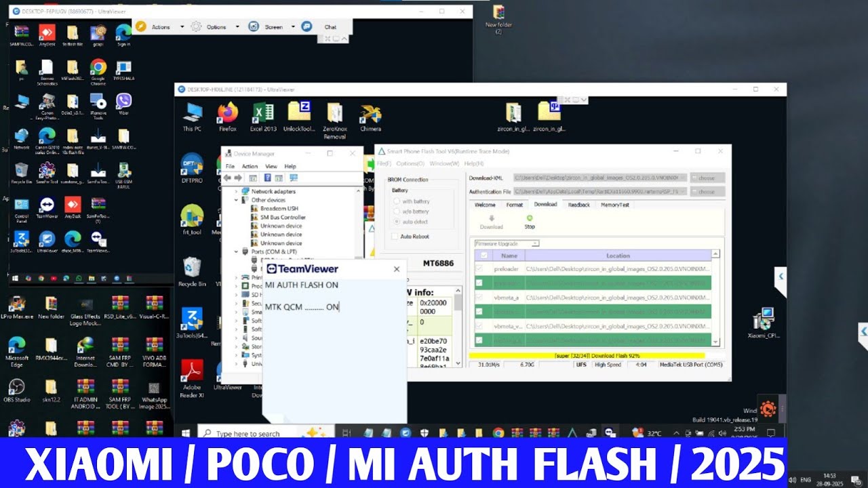This screenshot has height=488, width=868.
Task: Toggle preloader partition checkbox
Action: 479,269
